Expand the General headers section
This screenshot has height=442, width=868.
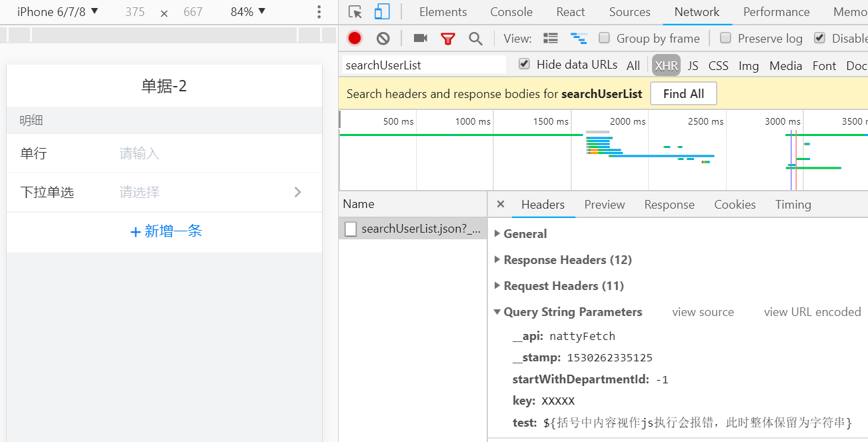point(497,234)
